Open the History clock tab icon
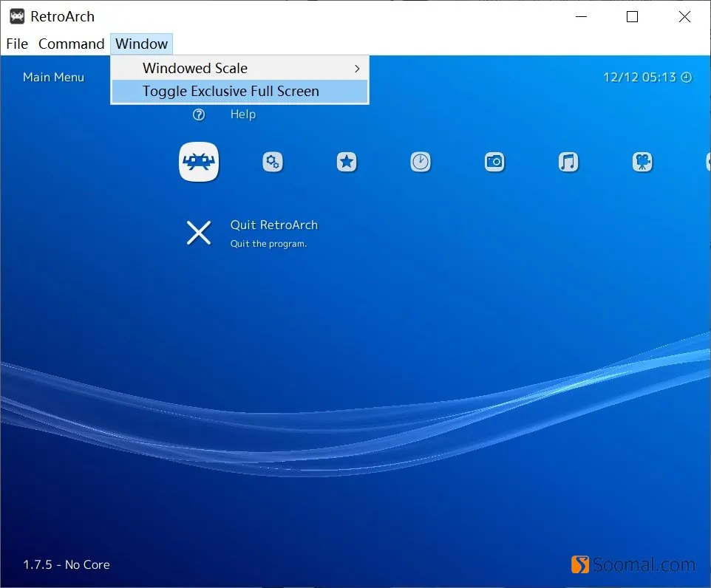711x588 pixels. 421,162
